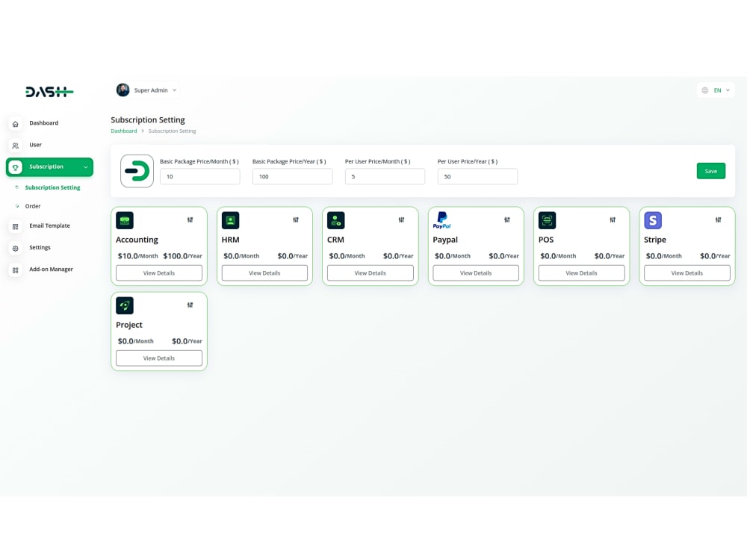Click the Subscription Setting page heading
Screen dimensions: 747x560
pos(148,120)
